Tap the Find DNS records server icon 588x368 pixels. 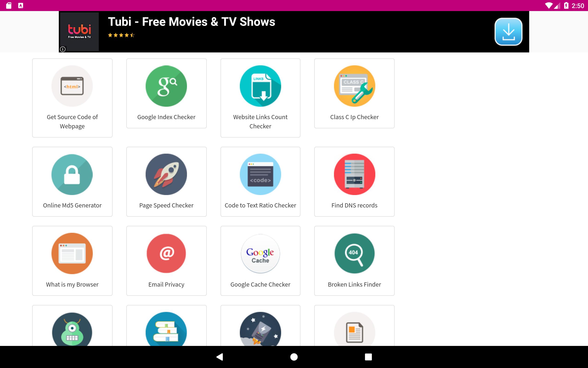354,174
